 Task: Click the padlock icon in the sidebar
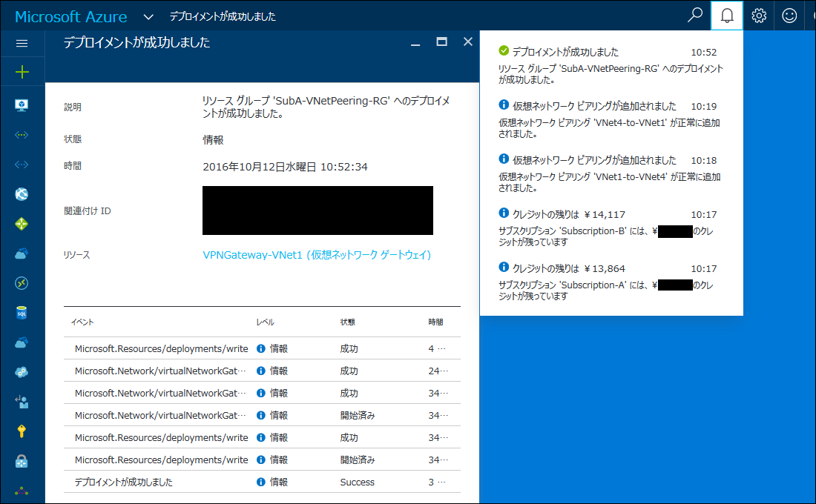coord(22,461)
